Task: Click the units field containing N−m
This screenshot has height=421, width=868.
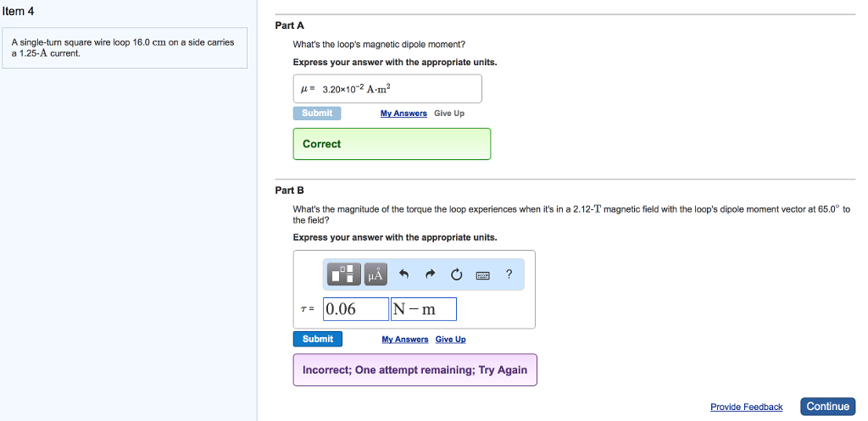Action: tap(423, 309)
